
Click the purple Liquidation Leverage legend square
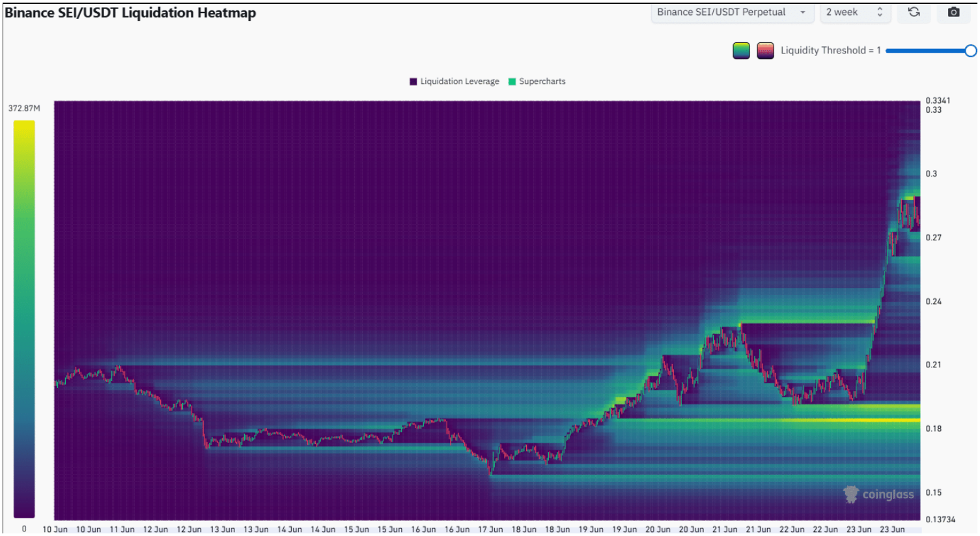[413, 81]
